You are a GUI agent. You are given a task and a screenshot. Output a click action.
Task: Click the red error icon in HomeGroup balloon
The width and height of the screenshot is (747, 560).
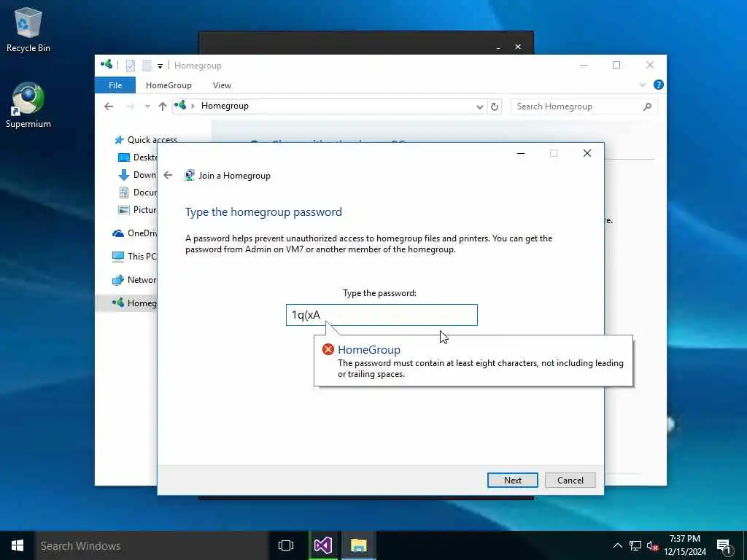pyautogui.click(x=328, y=349)
